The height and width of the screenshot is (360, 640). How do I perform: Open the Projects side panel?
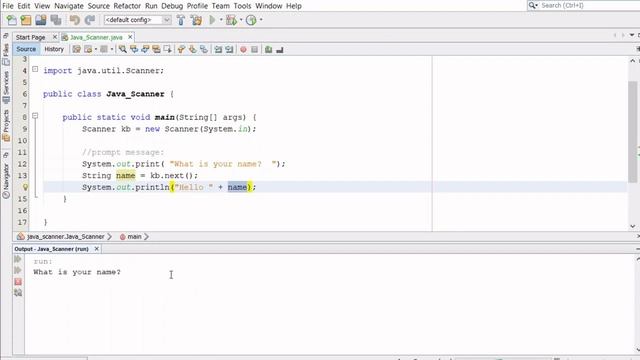pos(6,125)
